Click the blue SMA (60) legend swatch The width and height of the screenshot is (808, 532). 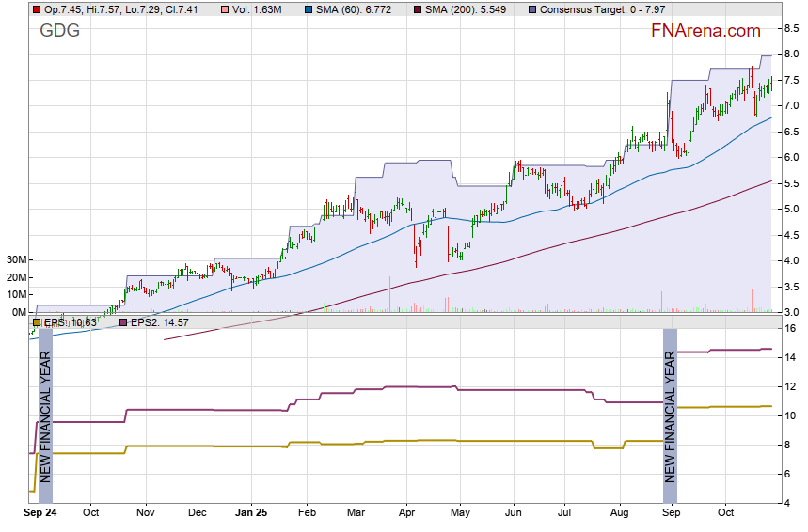click(309, 9)
